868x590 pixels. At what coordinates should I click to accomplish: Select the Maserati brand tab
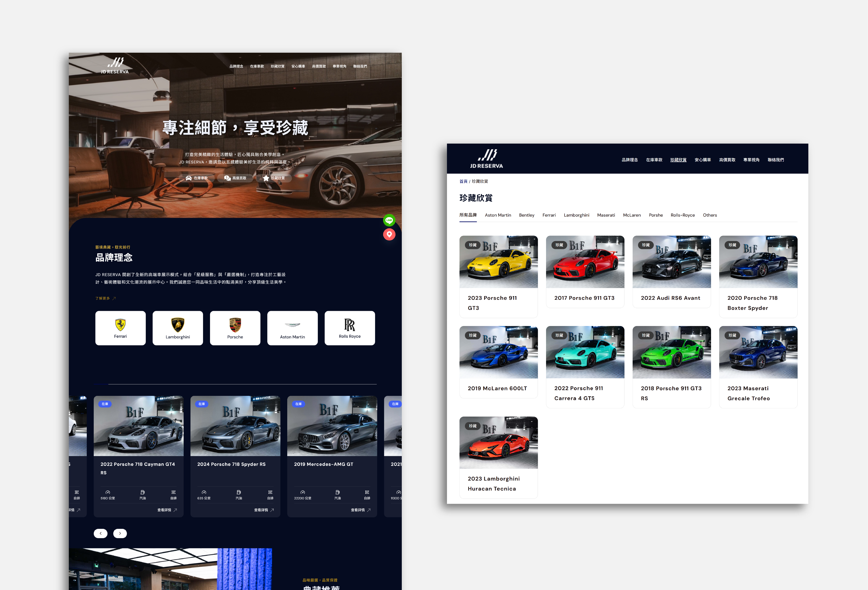point(606,215)
